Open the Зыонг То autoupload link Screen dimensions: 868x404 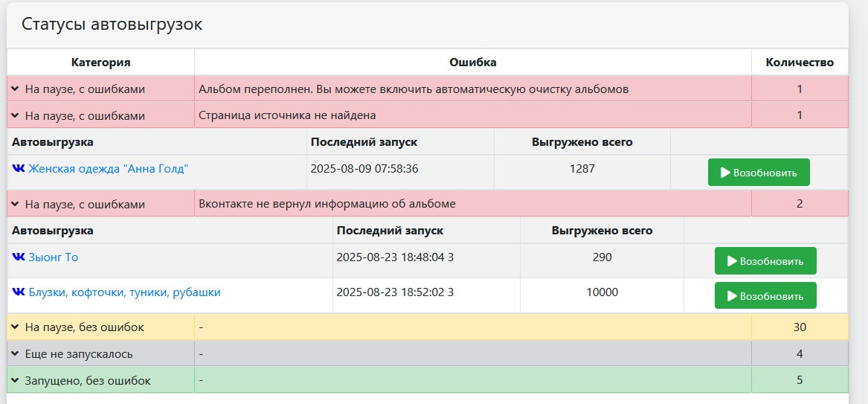53,257
